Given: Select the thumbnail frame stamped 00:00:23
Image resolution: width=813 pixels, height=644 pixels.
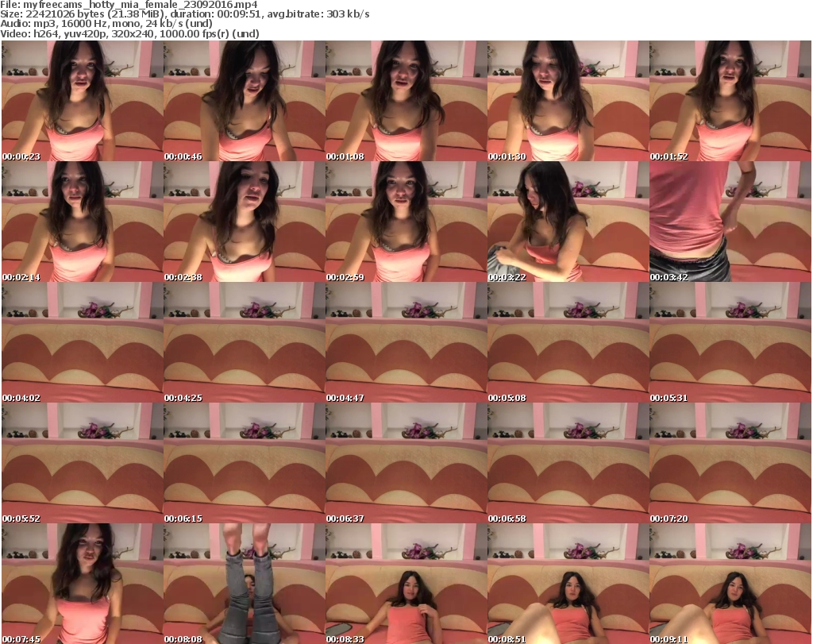Looking at the screenshot, I should tap(83, 101).
